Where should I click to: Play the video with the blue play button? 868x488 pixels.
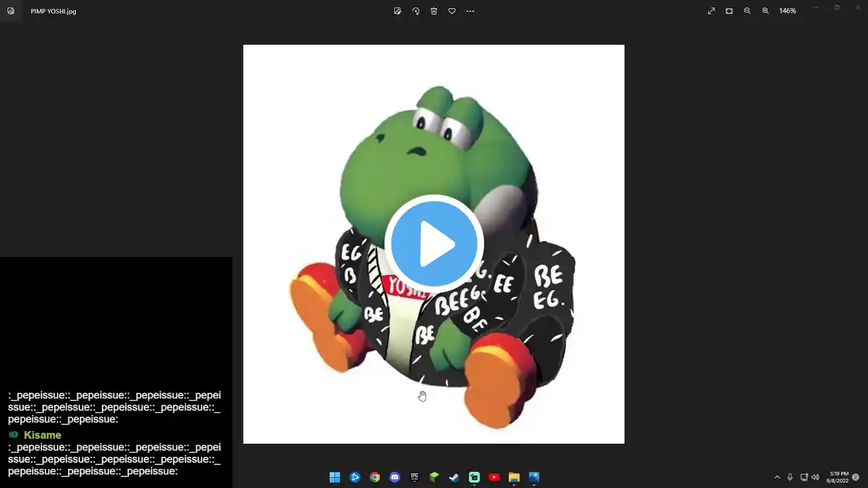[434, 243]
